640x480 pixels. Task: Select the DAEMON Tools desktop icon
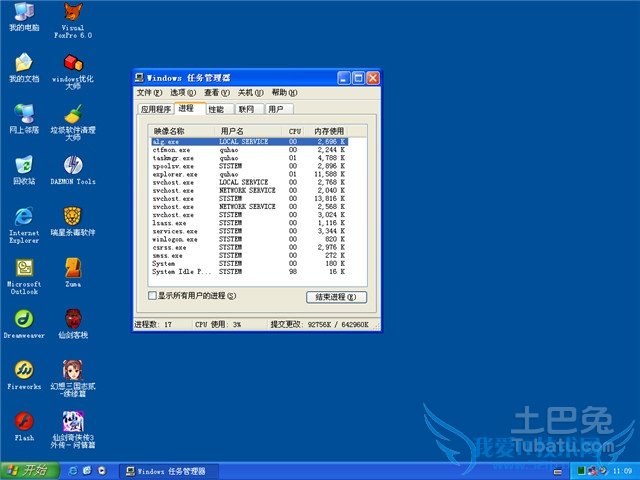click(73, 165)
